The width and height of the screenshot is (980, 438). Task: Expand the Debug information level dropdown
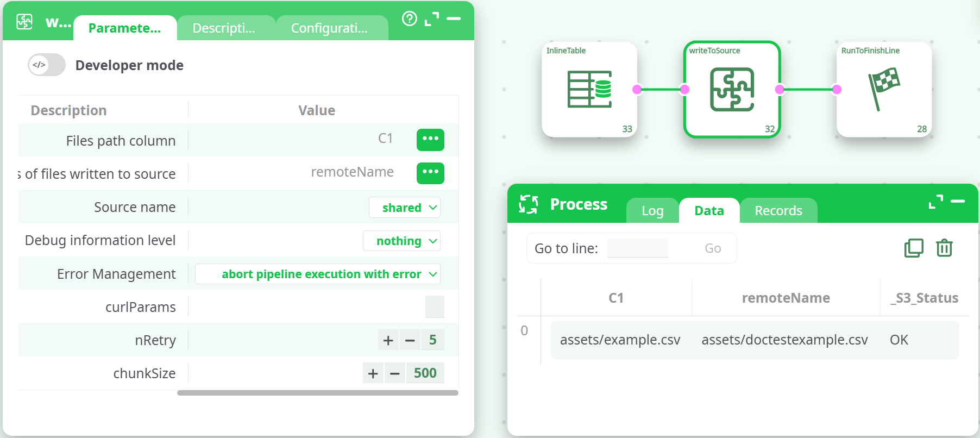pos(401,241)
